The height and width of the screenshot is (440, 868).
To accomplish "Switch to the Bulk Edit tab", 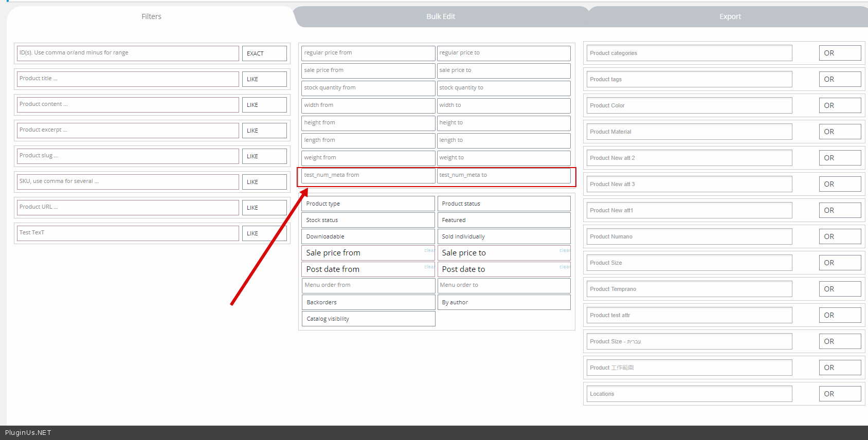I will [441, 16].
